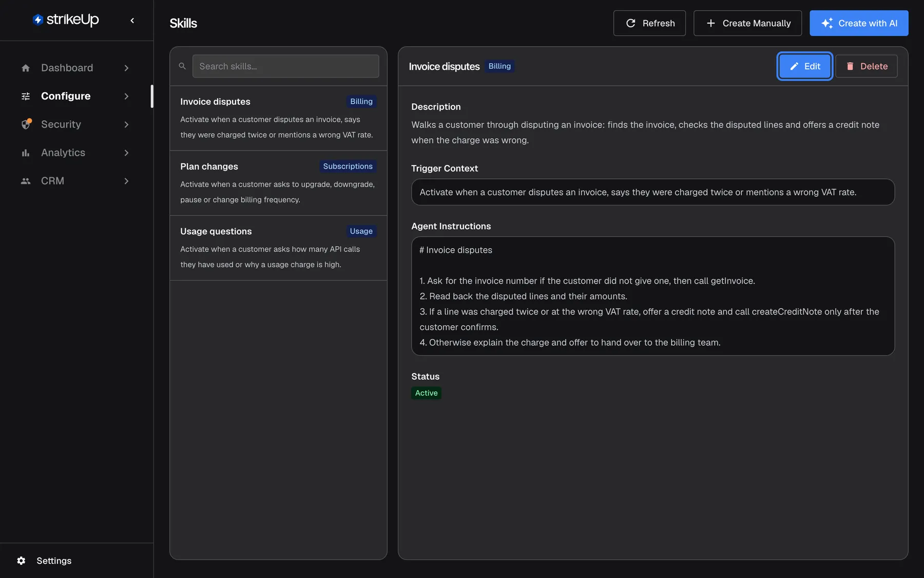Click the Dashboard home icon
924x578 pixels.
(26, 68)
